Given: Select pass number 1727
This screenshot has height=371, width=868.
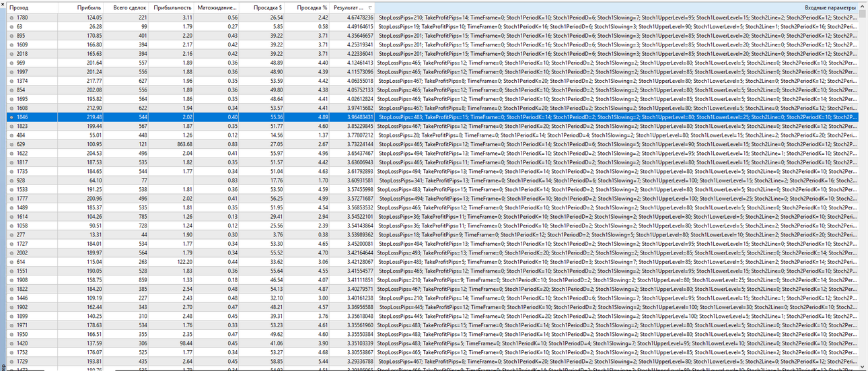Looking at the screenshot, I should [22, 244].
